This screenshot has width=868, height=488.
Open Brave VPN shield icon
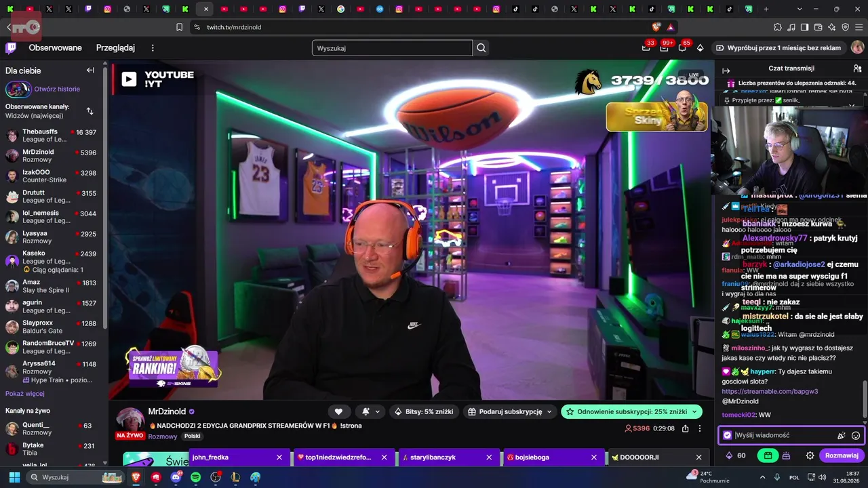(845, 27)
